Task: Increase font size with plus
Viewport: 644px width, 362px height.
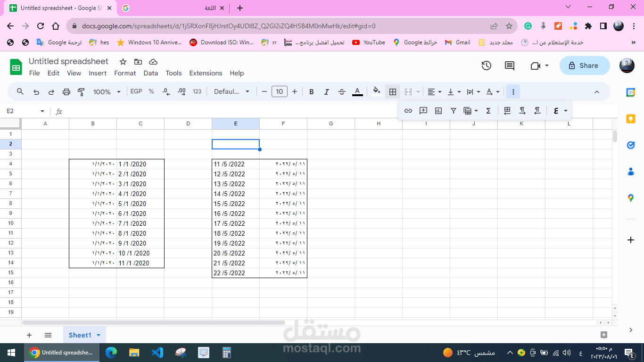Action: [295, 91]
